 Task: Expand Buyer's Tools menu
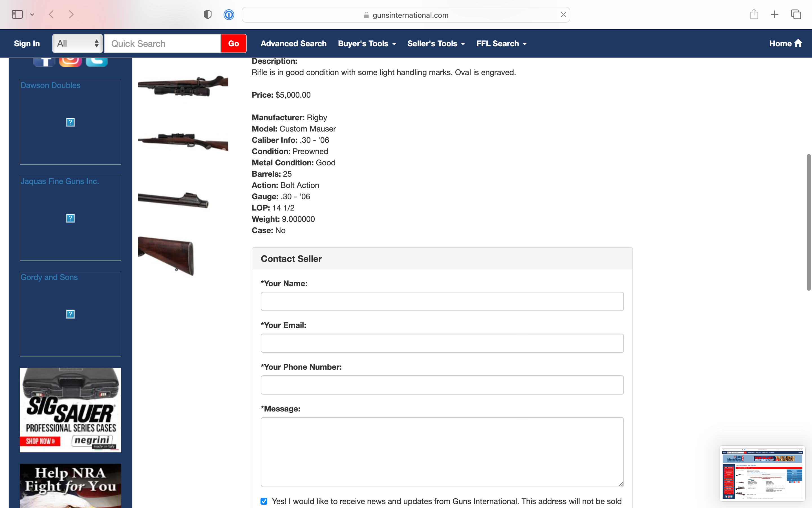click(367, 43)
